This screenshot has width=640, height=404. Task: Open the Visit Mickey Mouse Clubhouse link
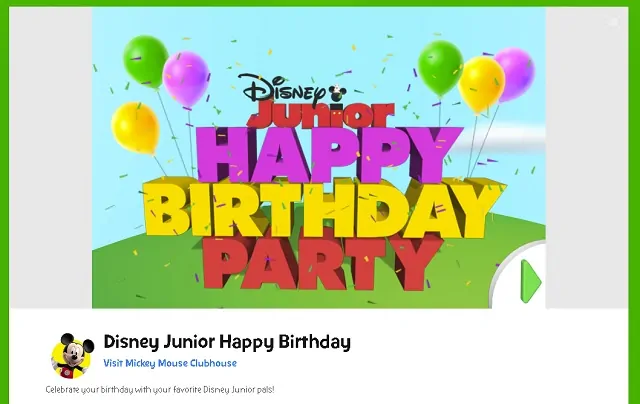pos(170,363)
